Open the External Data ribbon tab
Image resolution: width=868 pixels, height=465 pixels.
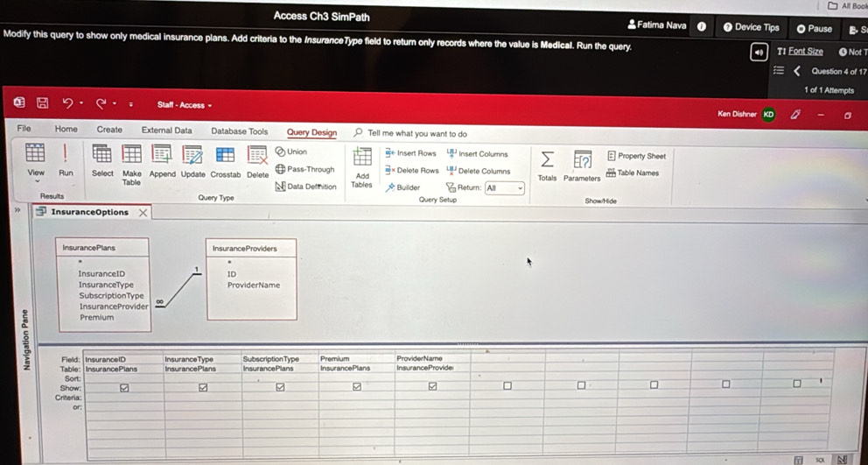166,130
